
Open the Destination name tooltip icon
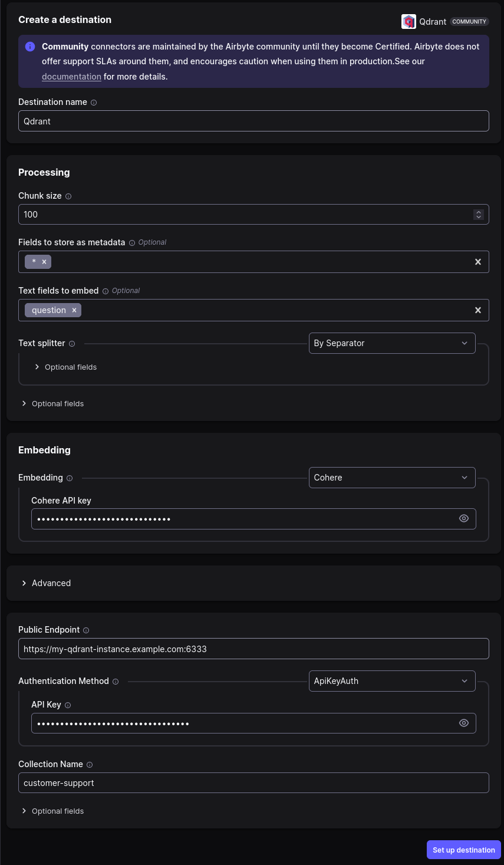(x=94, y=102)
